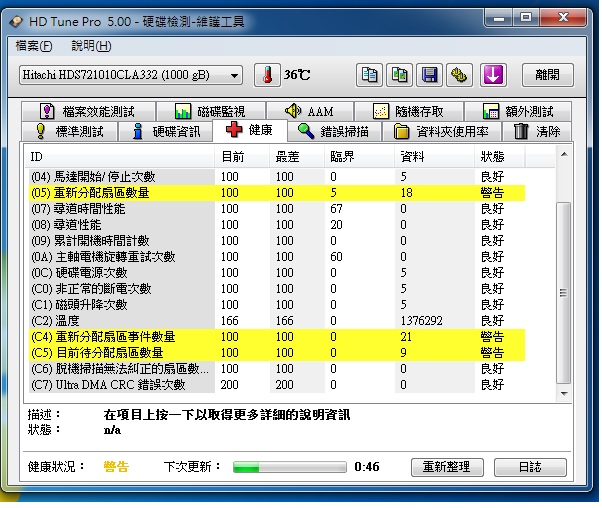Viewport: 602px width, 508px height.
Task: Select row (C7) Ultra DMA CRC 錯誤次數
Action: coord(277,385)
